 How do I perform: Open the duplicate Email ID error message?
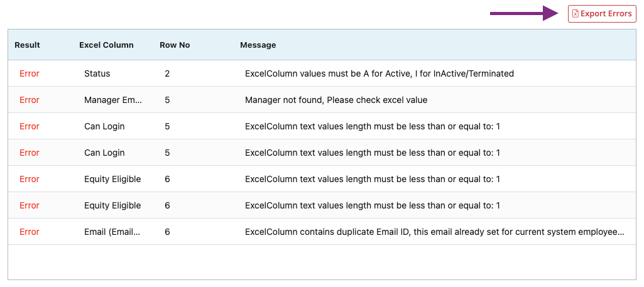point(435,232)
